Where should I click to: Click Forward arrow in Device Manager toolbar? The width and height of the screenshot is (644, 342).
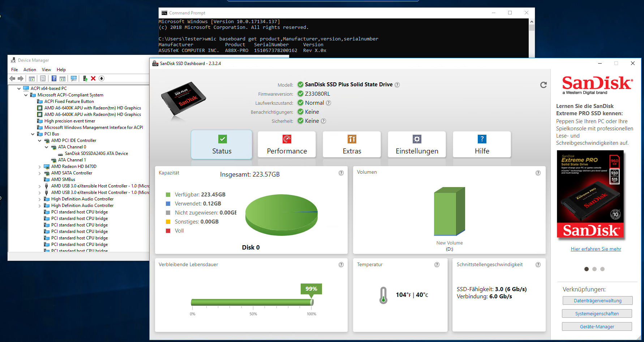pyautogui.click(x=21, y=78)
